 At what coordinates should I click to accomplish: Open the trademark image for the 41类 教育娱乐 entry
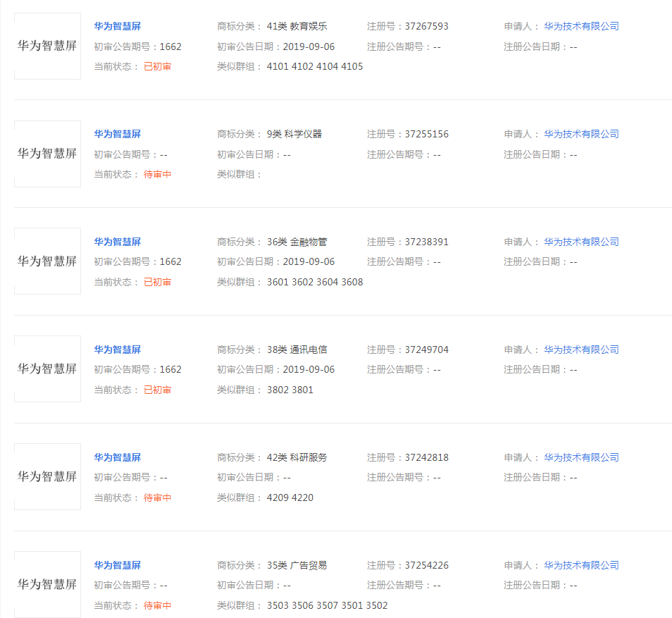click(48, 46)
